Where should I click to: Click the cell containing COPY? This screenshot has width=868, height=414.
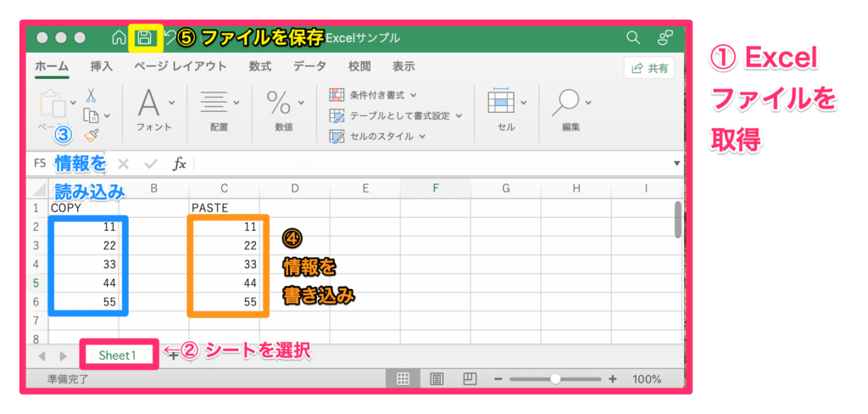coord(84,208)
